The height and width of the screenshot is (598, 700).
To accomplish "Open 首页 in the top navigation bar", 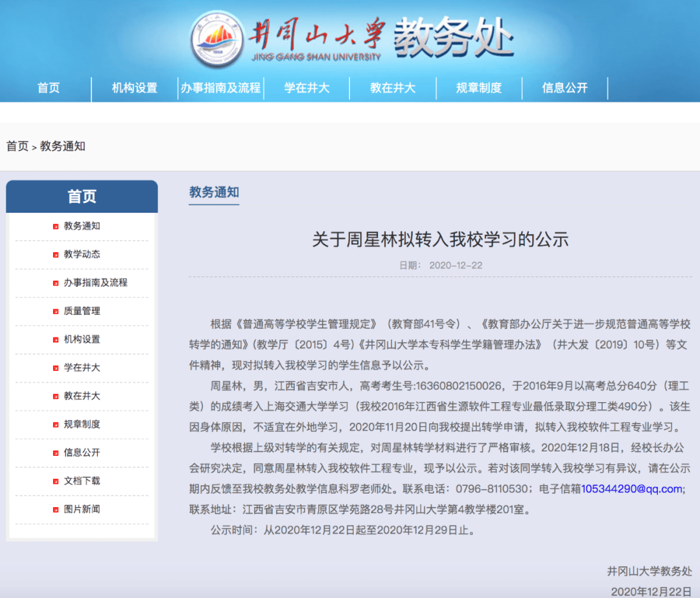I will click(x=48, y=89).
